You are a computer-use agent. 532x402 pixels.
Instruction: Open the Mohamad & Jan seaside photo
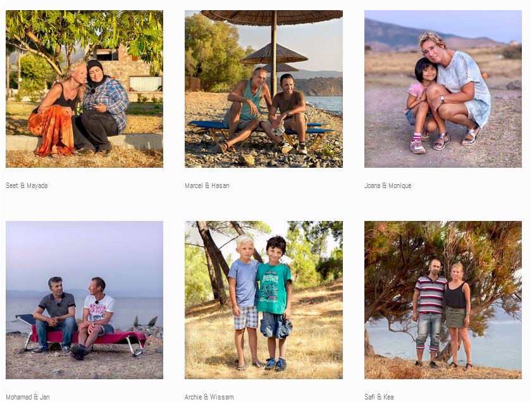84,300
